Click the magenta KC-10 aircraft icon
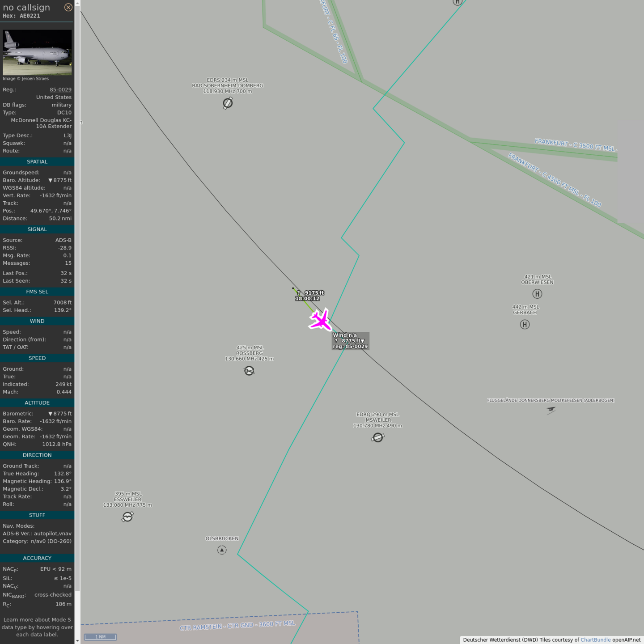This screenshot has width=644, height=644. (320, 320)
